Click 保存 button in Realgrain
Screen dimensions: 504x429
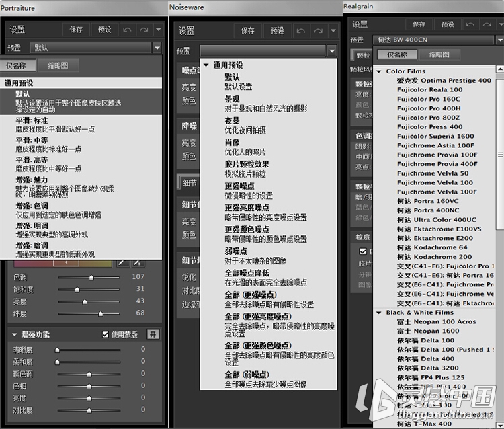point(419,24)
